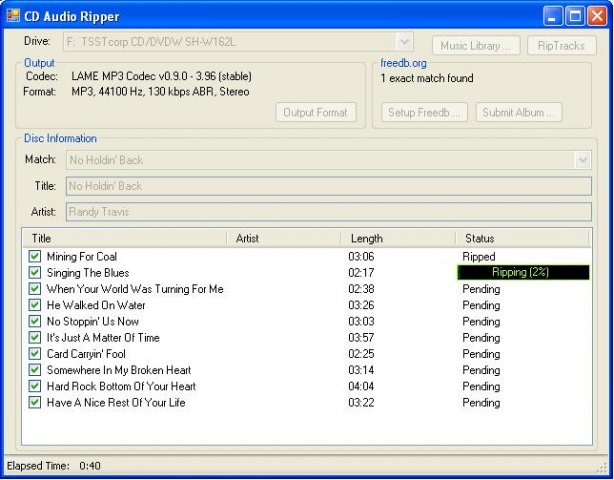Viewport: 614px width, 480px height.
Task: Click the Elapsed Time 0:40 status text
Action: 54,466
